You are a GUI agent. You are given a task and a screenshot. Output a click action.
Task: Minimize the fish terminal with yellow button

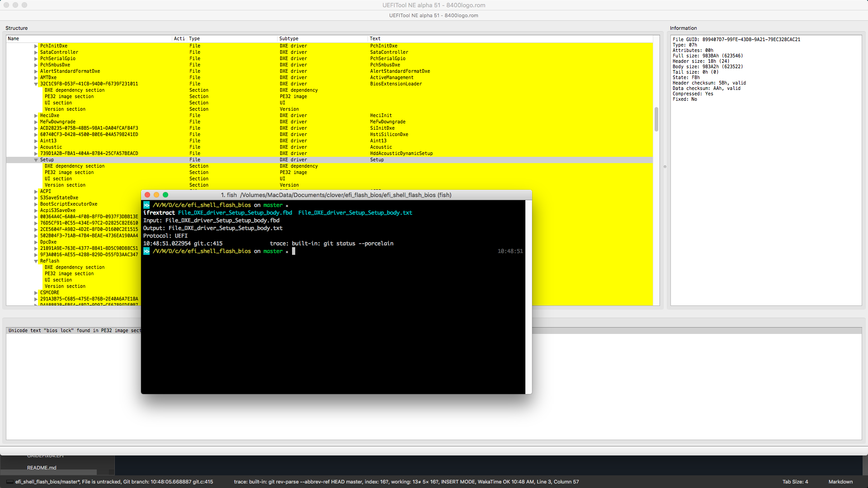[x=156, y=195]
